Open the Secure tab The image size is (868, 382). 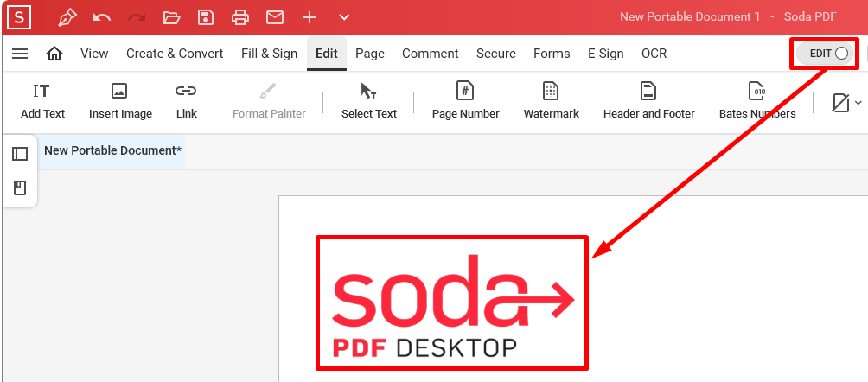496,54
